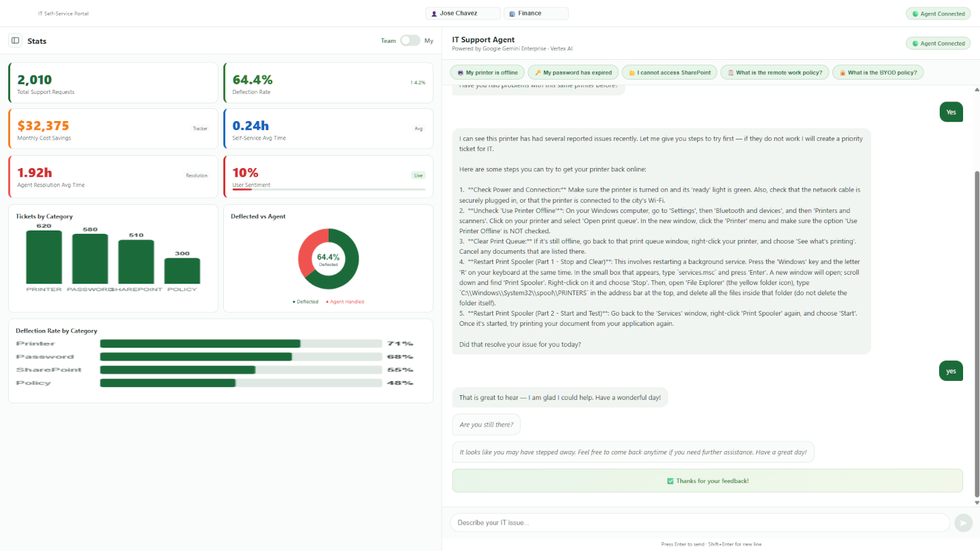Click the Monthly Cost Savings $32,375 value

point(43,126)
